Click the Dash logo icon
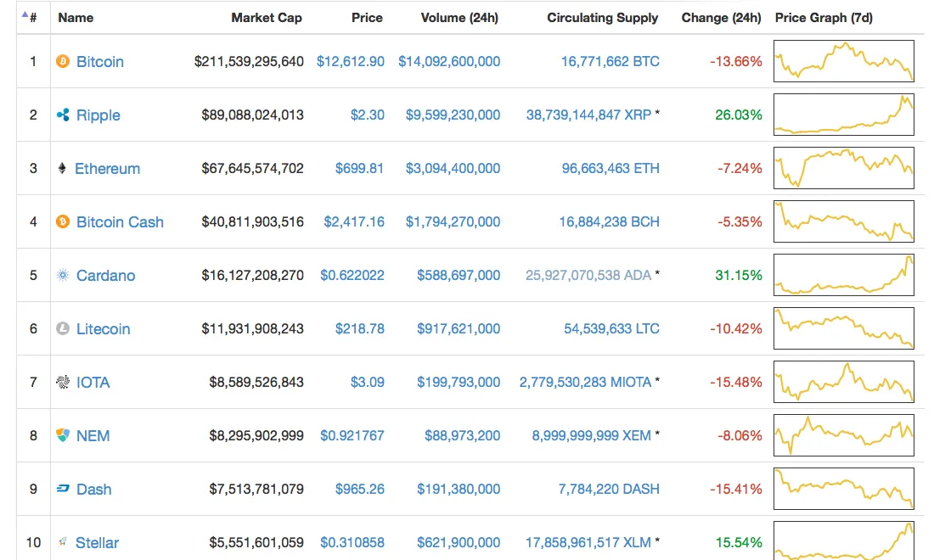Viewport: 934px width, 560px height. coord(63,489)
